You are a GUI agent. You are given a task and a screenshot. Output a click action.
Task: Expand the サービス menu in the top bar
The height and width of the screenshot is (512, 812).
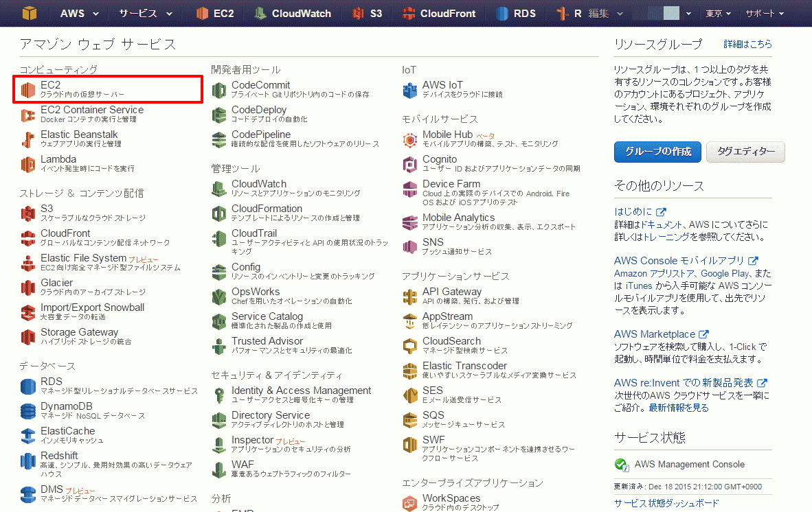pyautogui.click(x=146, y=14)
